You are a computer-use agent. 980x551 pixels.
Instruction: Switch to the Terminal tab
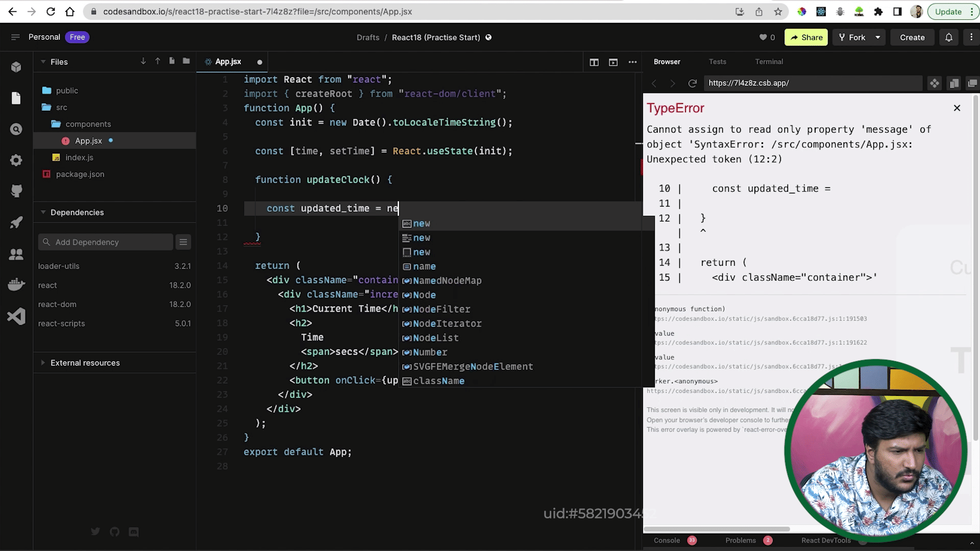click(x=769, y=62)
